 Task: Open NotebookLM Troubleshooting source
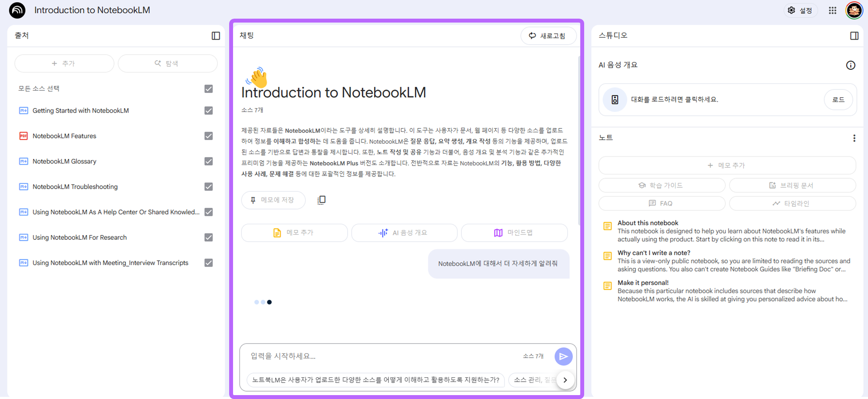coord(75,186)
